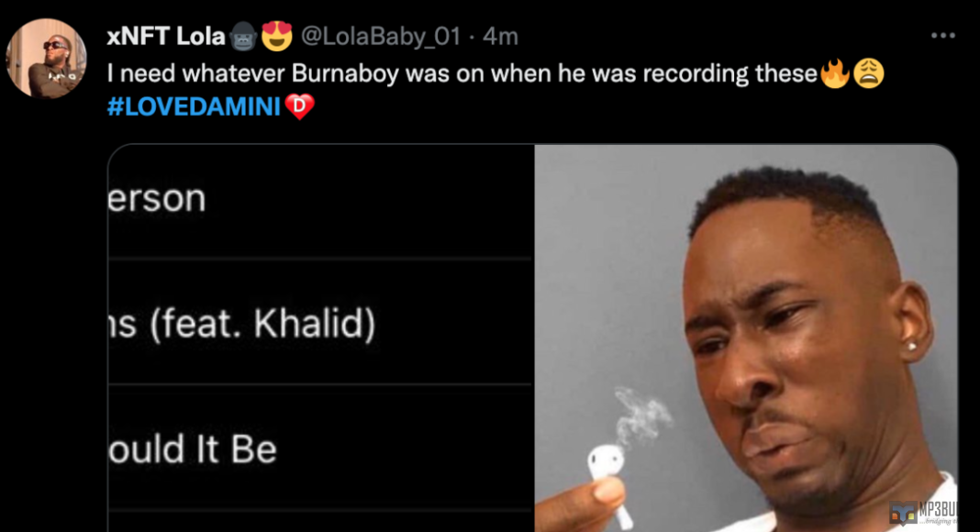Open the xNFT Lola display name link

click(165, 37)
